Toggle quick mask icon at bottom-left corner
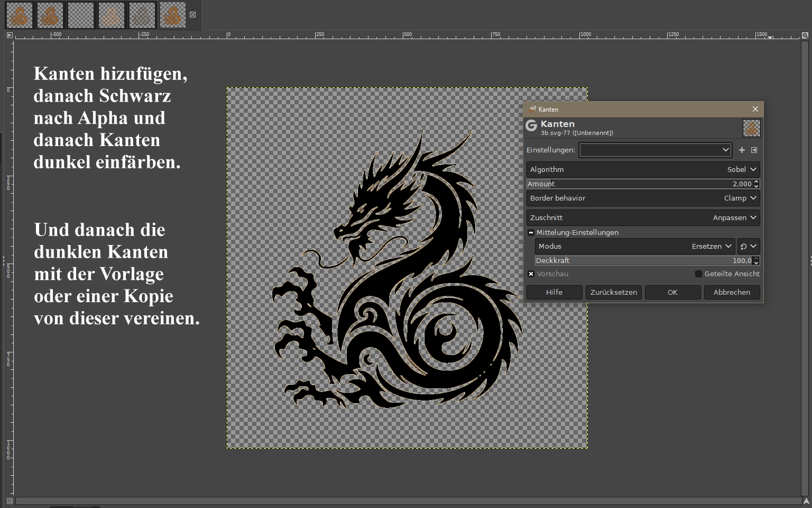 [10, 501]
